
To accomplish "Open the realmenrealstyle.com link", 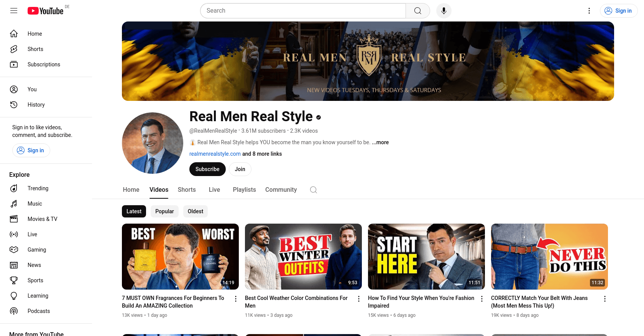I will (x=215, y=154).
